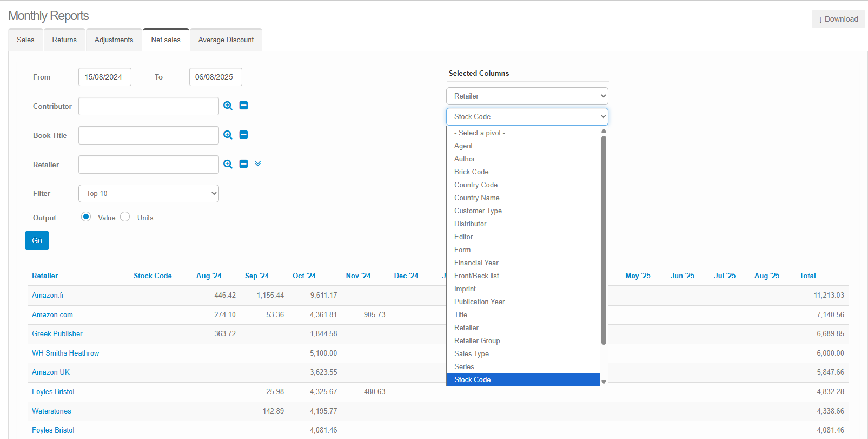868x439 pixels.
Task: Collapse the Stock Code column dropdown
Action: coord(527,116)
